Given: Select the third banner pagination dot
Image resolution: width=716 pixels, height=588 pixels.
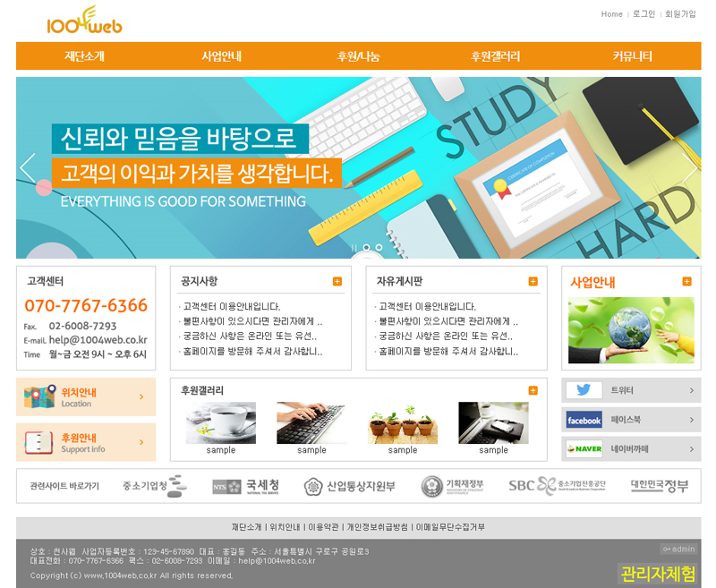Looking at the screenshot, I should tap(379, 247).
